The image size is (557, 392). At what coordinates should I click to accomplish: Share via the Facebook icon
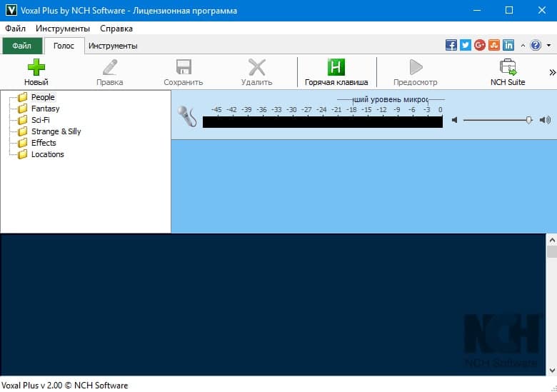coord(451,45)
